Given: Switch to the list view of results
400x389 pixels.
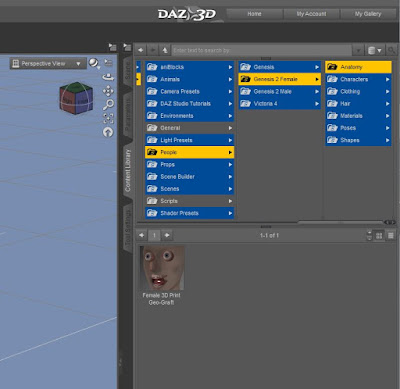Looking at the screenshot, I should (391, 236).
